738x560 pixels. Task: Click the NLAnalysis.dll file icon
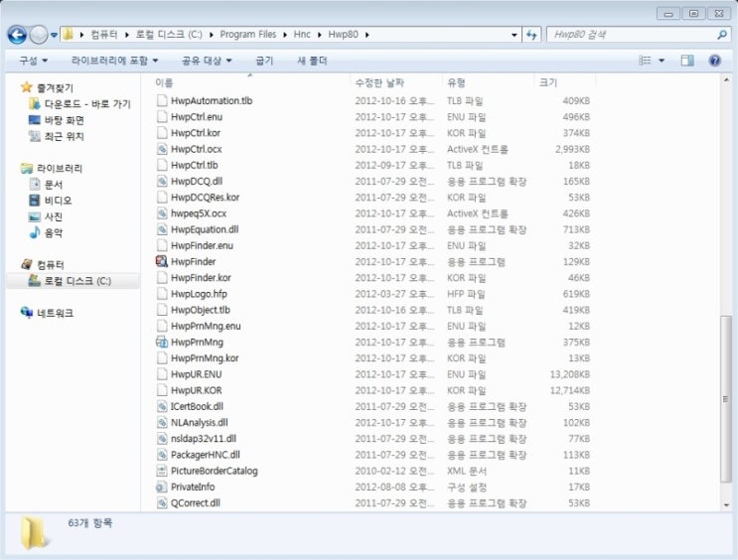162,422
